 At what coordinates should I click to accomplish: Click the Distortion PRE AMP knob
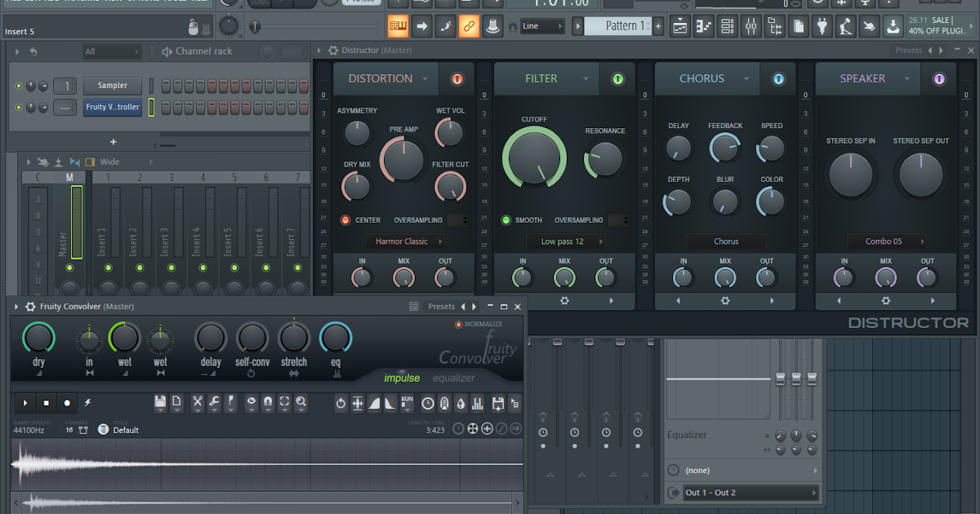(404, 160)
